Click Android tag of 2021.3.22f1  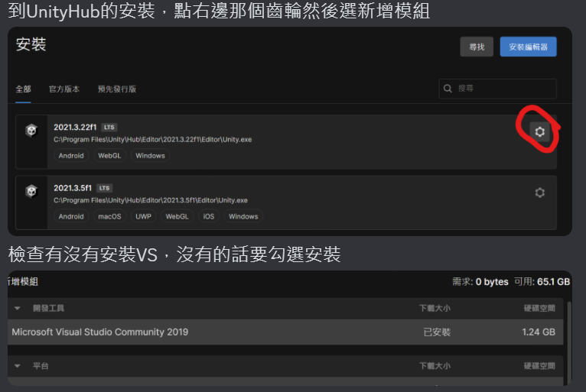(71, 156)
